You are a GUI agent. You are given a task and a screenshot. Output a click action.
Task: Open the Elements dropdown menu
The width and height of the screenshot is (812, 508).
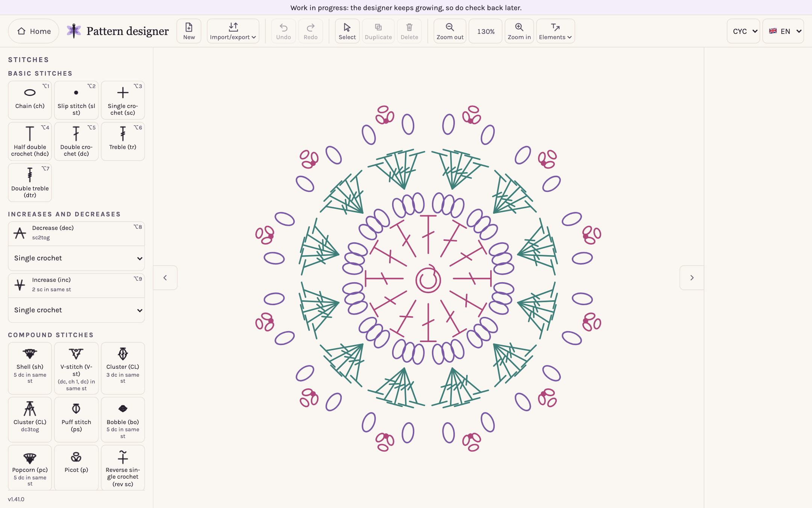pyautogui.click(x=556, y=31)
